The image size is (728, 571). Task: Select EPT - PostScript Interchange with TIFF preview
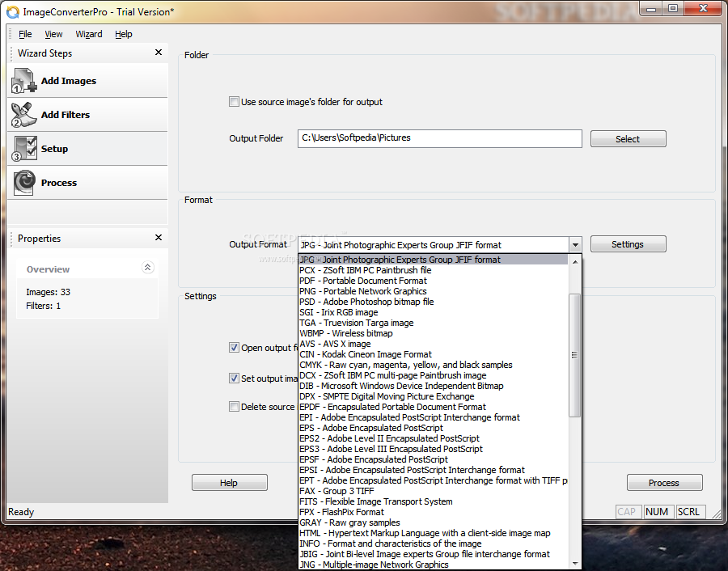[434, 480]
